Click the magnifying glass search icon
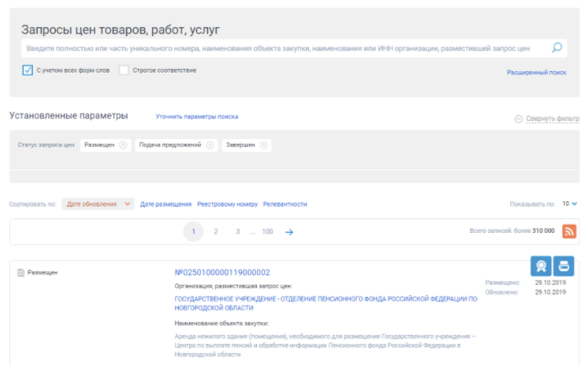 [557, 48]
